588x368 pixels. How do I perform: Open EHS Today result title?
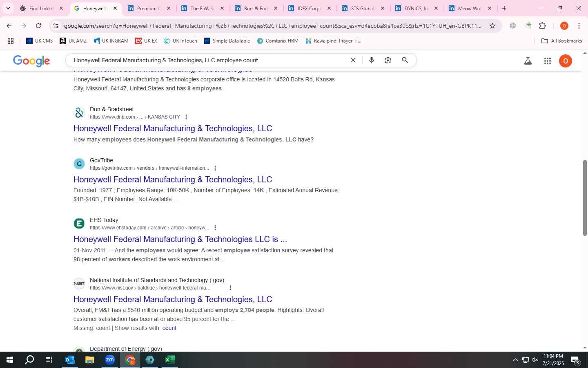click(x=180, y=239)
